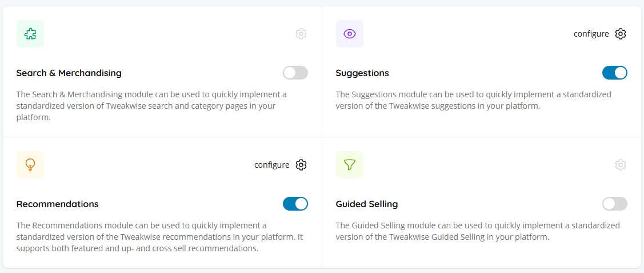
Task: Click the orange lightbulb Recommendations icon
Action: click(x=30, y=165)
